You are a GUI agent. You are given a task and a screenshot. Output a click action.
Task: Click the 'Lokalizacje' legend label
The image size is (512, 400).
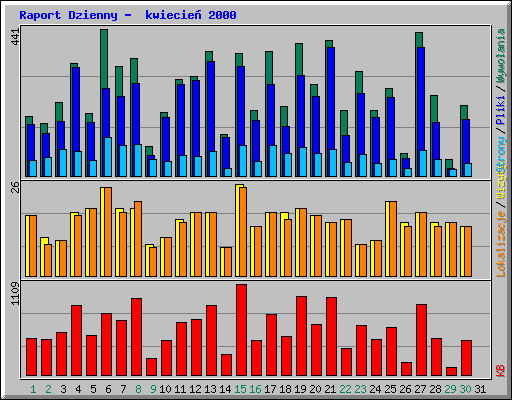(501, 244)
